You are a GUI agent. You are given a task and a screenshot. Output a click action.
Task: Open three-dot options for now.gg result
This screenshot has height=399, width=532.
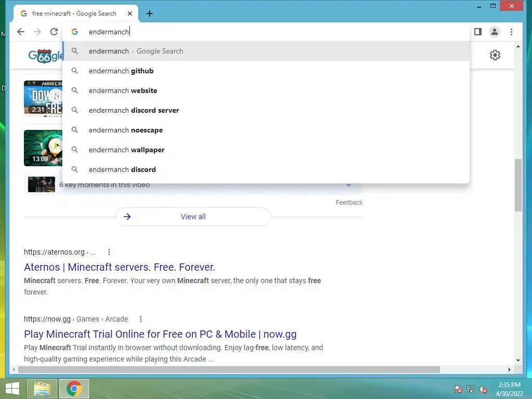(141, 320)
